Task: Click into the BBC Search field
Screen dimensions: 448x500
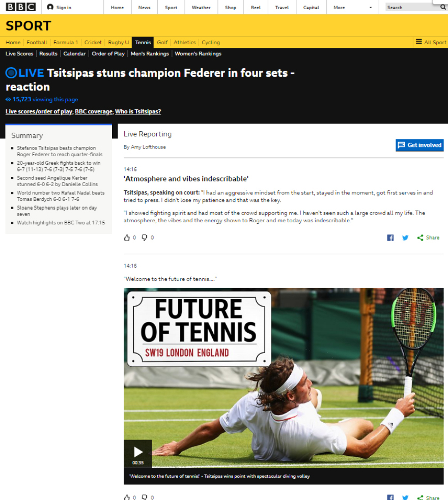Action: click(x=412, y=7)
